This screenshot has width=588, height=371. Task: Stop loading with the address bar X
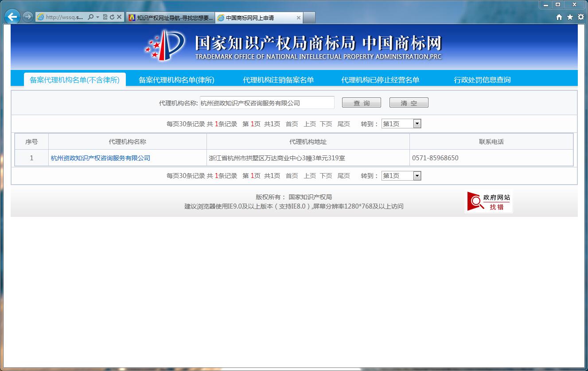[x=119, y=17]
